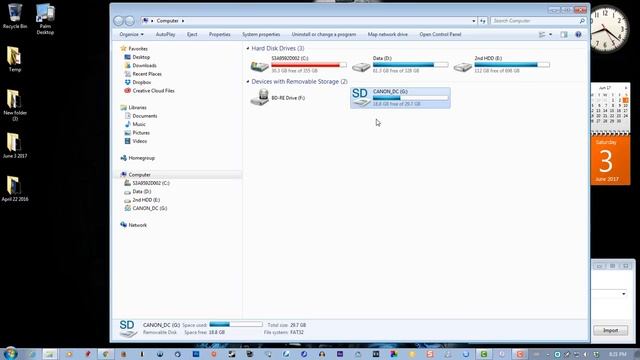Click Favorites in navigation pane
Viewport: 640px width, 360px height.
click(138, 49)
